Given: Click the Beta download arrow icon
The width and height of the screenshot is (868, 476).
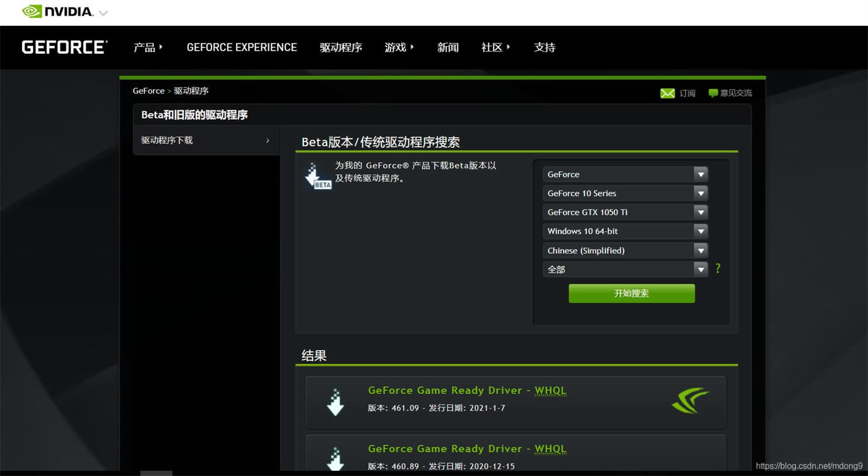Looking at the screenshot, I should pos(317,176).
